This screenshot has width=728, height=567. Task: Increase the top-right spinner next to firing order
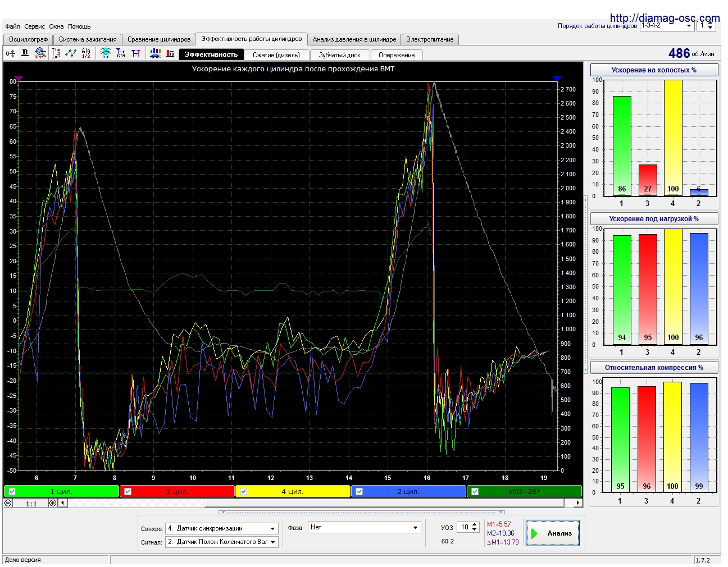[x=711, y=23]
